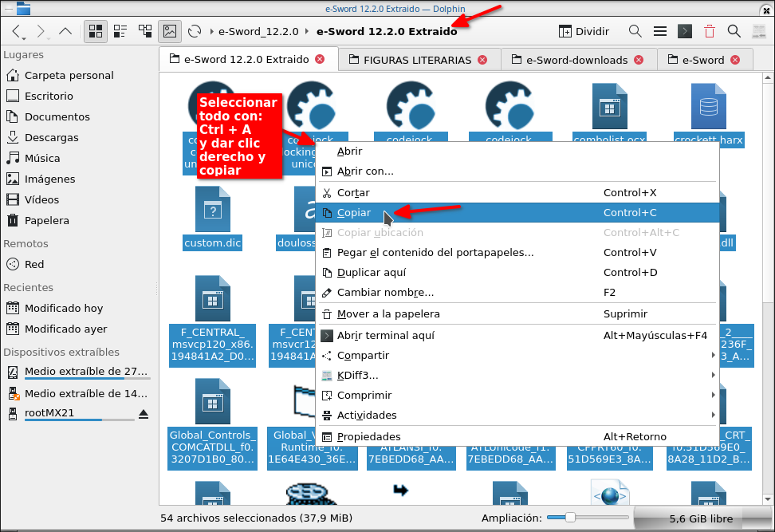The height and width of the screenshot is (532, 775).
Task: Choose Abrir con... in the context menu
Action: (517, 171)
